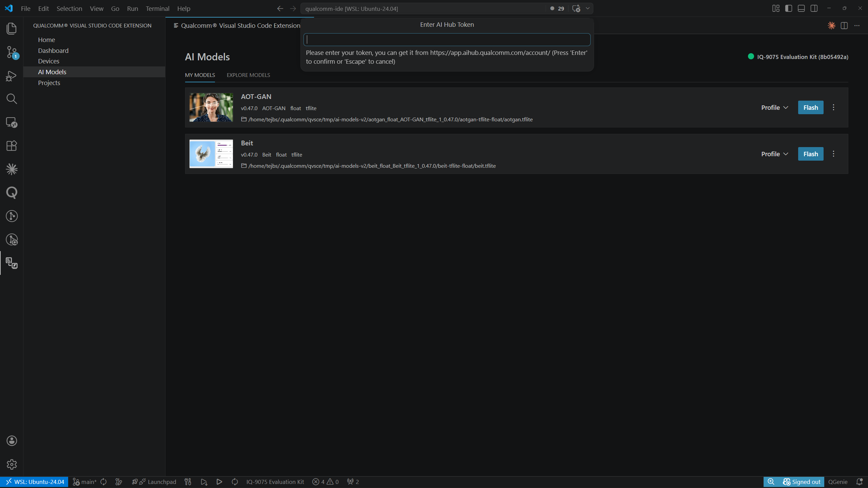This screenshot has width=868, height=488.
Task: Open the Search view in activity bar
Action: (x=12, y=99)
